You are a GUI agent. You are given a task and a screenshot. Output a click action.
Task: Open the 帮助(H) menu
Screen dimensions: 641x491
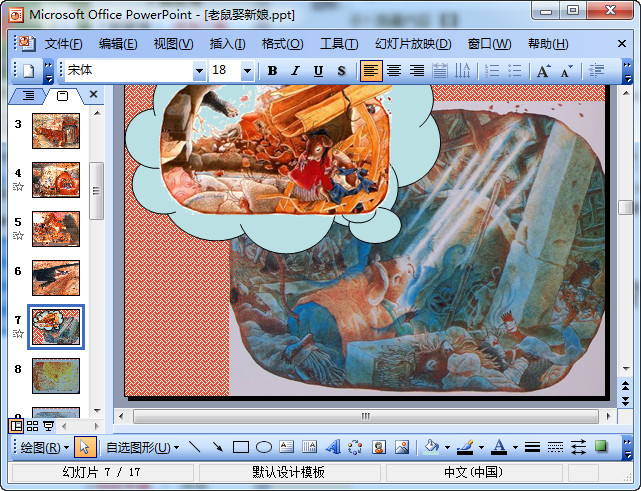(x=548, y=44)
